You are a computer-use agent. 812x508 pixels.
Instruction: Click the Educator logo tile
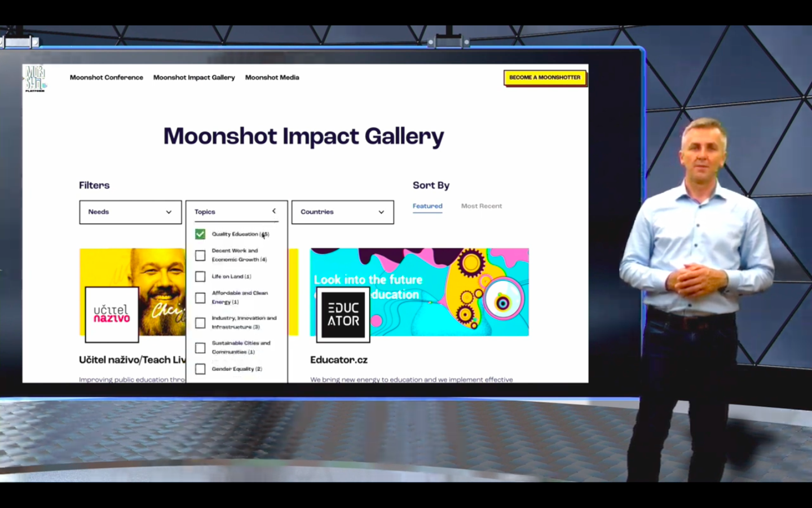click(343, 314)
